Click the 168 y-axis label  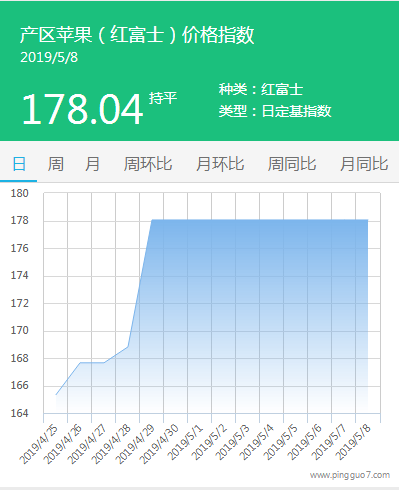pos(20,358)
